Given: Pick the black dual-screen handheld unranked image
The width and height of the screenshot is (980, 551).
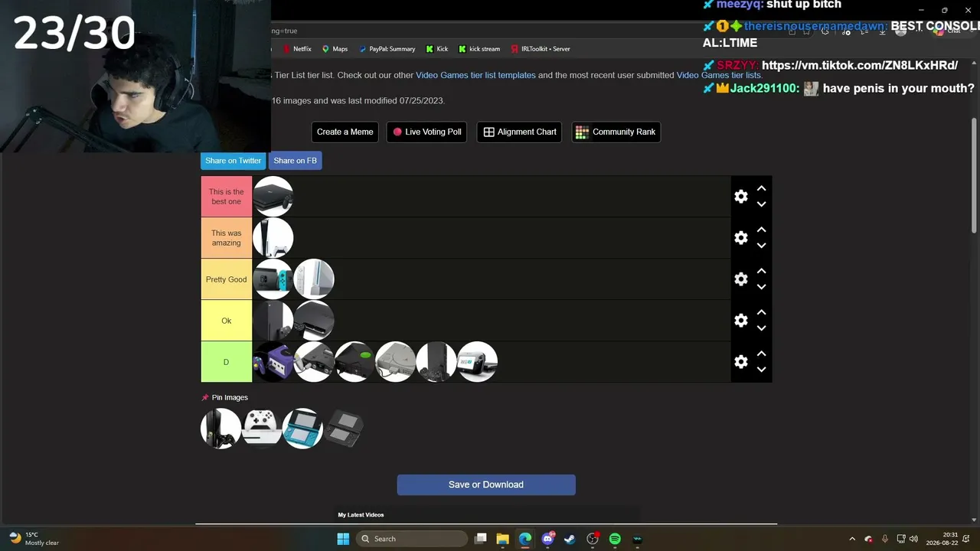Looking at the screenshot, I should click(x=343, y=429).
